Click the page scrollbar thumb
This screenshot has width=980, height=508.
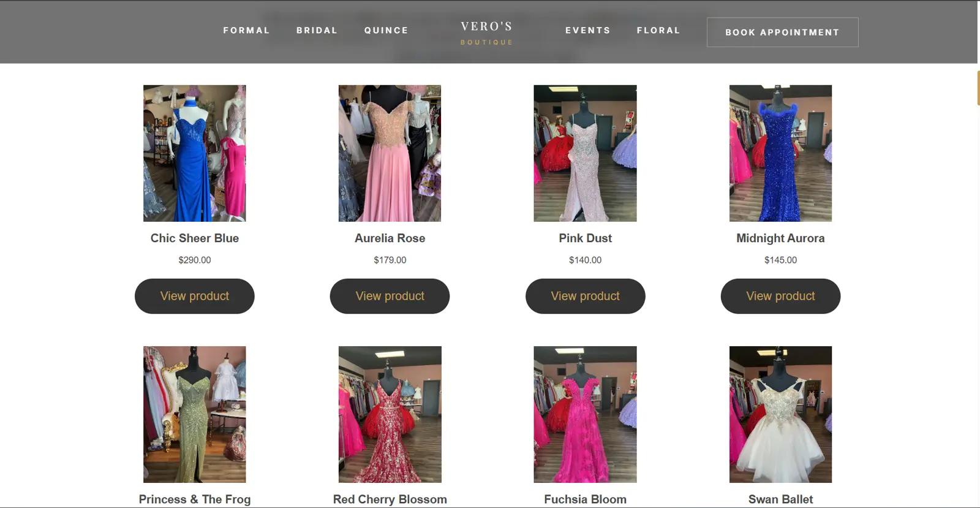click(978, 88)
